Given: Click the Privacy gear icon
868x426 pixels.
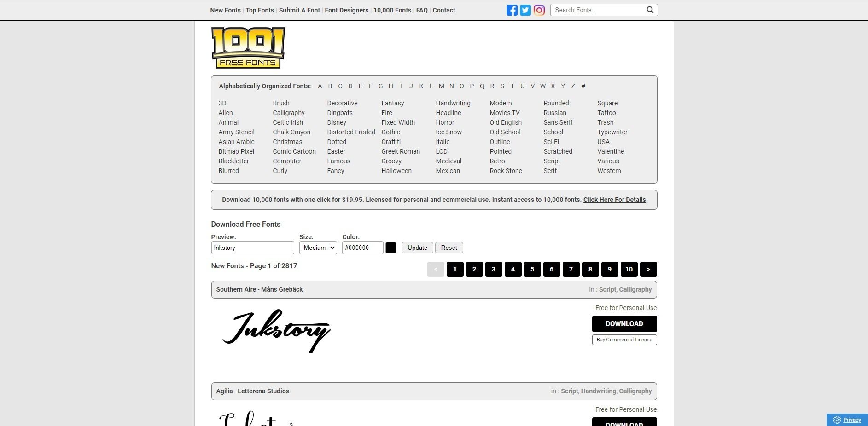Looking at the screenshot, I should pos(837,420).
